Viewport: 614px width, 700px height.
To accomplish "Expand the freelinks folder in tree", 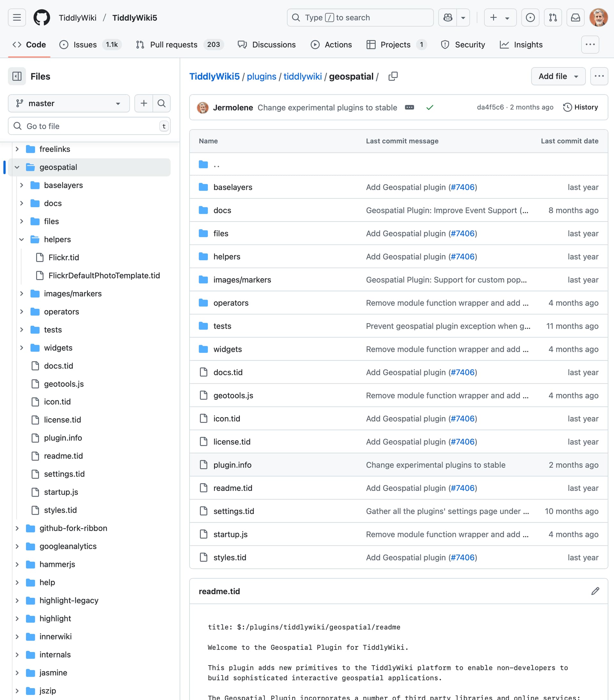I will pos(17,149).
